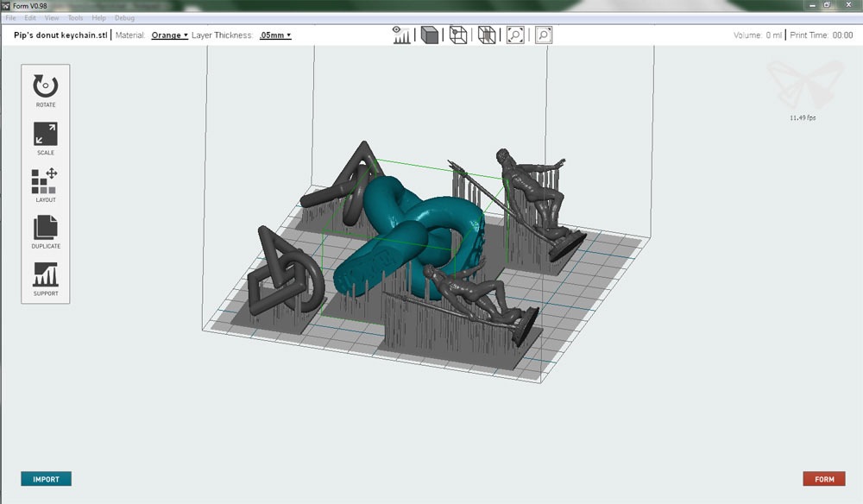The width and height of the screenshot is (863, 504).
Task: Click the rightmost zoom magnifier icon
Action: (x=544, y=35)
